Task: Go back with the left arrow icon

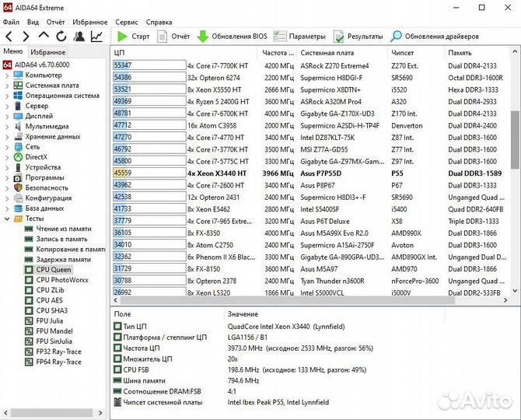Action: pos(9,37)
